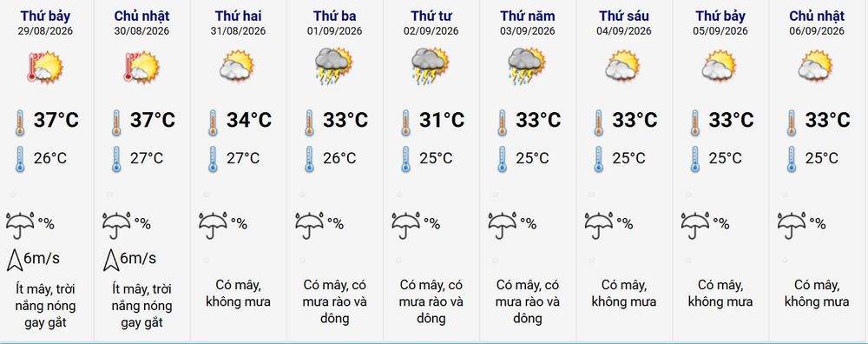This screenshot has width=868, height=344.
Task: Click the partly cloudy icon for Thứ sáu
Action: pyautogui.click(x=622, y=66)
